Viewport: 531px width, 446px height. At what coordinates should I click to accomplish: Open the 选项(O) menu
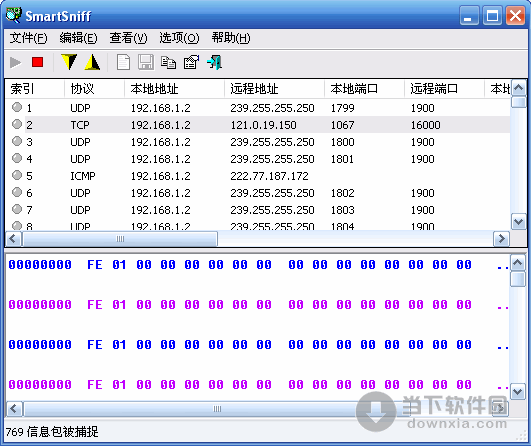pyautogui.click(x=179, y=38)
